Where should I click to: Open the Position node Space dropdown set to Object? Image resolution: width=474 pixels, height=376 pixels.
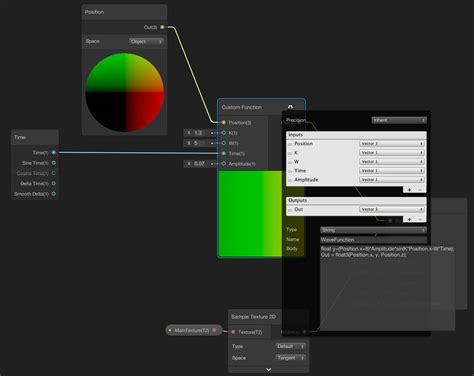click(146, 41)
